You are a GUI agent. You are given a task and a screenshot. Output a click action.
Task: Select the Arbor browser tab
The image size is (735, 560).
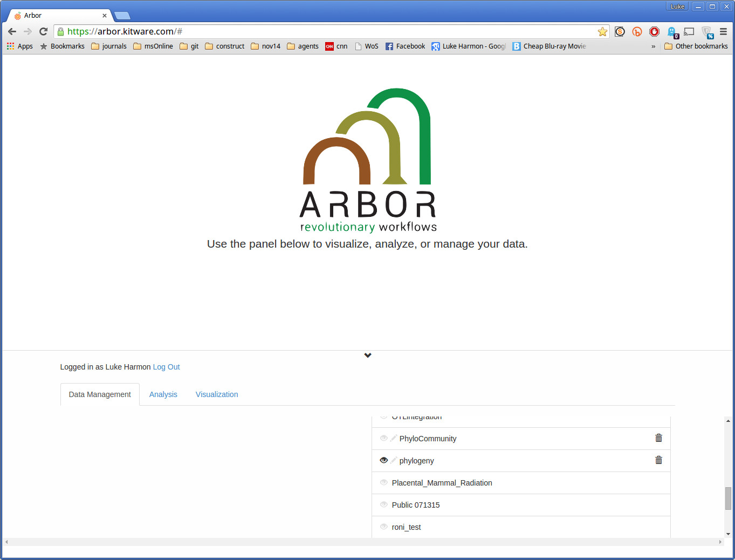(59, 16)
